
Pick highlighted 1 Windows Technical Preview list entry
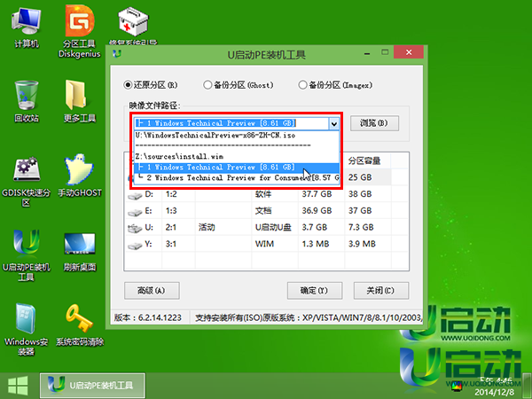click(237, 168)
